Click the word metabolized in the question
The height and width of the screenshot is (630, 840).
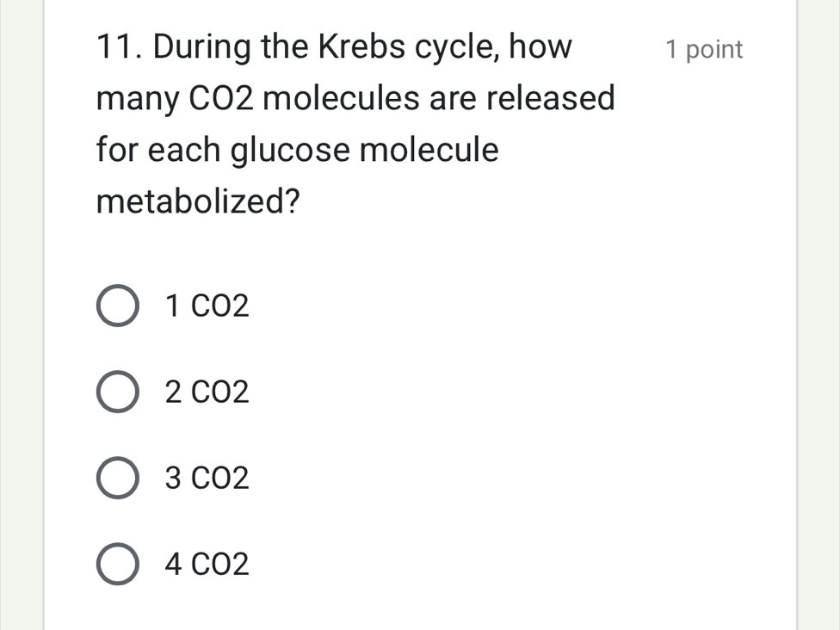[x=192, y=201]
